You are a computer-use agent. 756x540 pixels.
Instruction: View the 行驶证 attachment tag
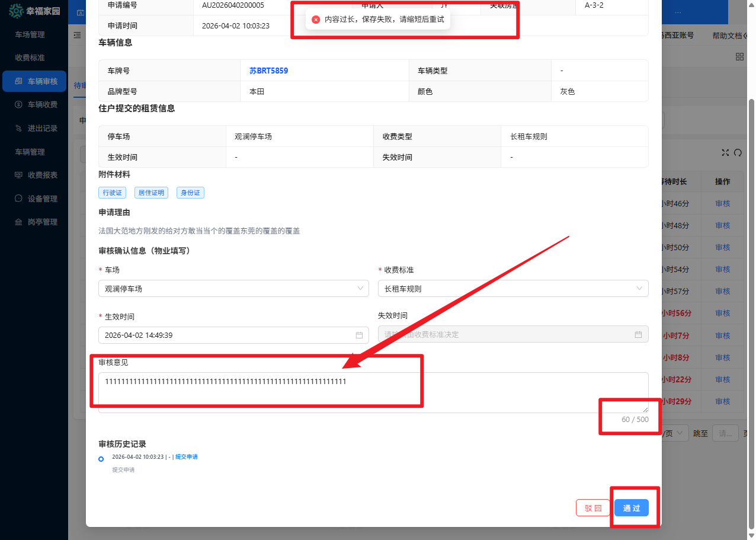pos(112,193)
